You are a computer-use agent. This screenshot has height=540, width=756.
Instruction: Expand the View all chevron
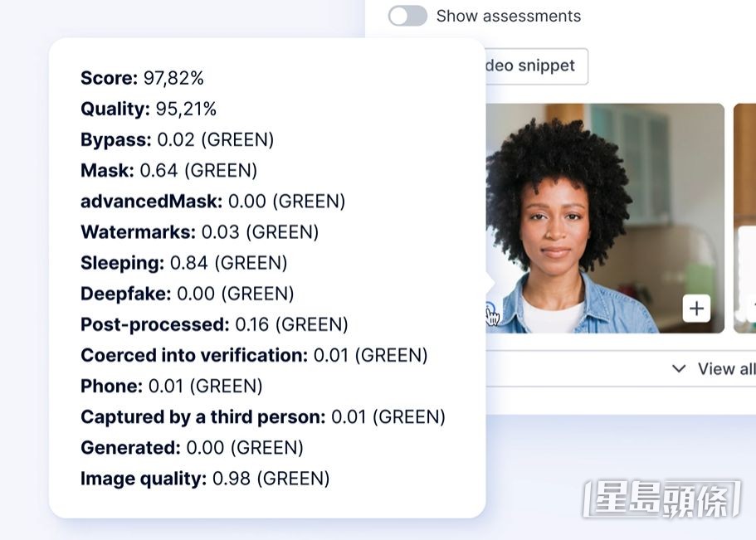tap(679, 369)
